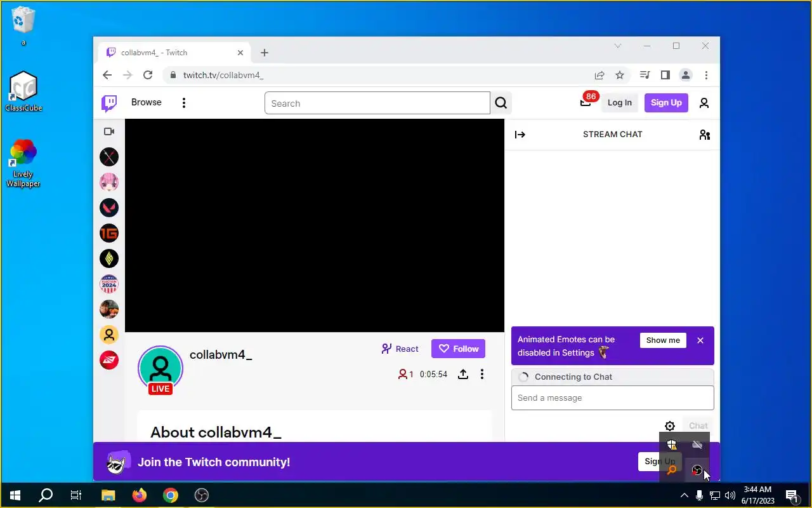Open the Chrome profile icon
812x508 pixels.
click(686, 75)
